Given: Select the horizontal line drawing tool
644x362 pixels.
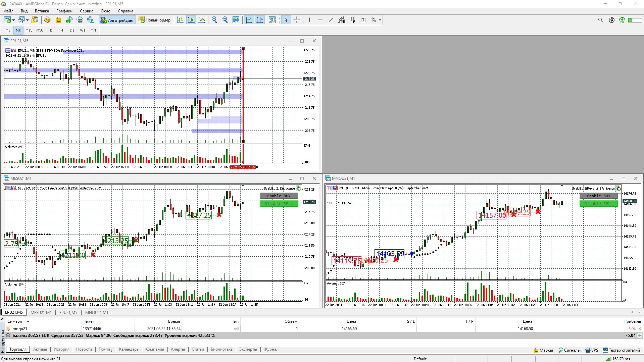Looking at the screenshot, I should pos(320,20).
